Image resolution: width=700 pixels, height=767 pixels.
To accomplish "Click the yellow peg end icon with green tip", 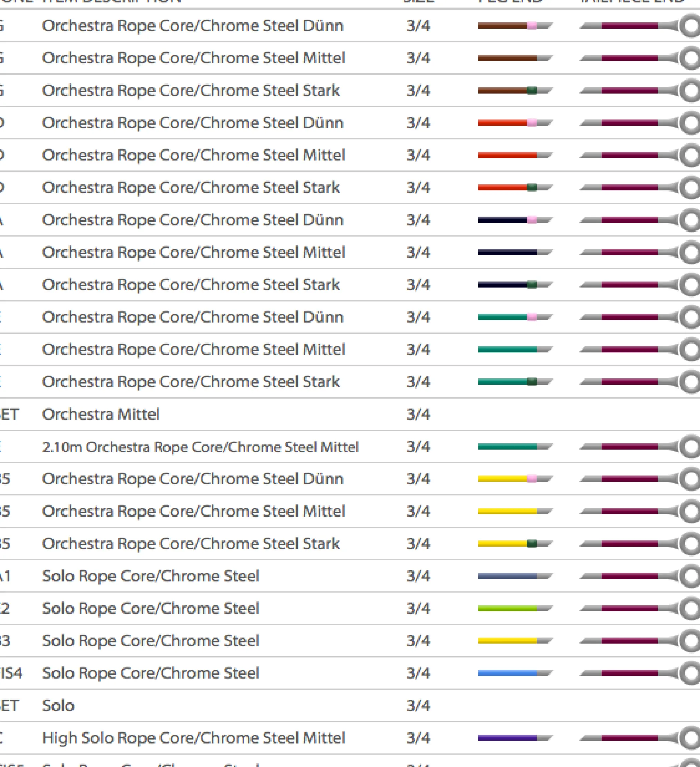I will coord(515,544).
